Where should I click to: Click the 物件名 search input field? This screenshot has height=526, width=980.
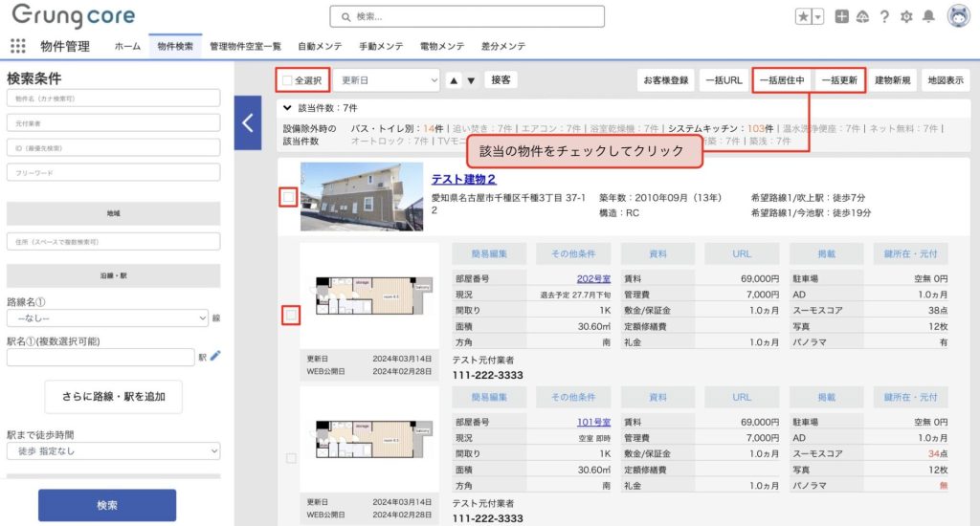point(113,99)
